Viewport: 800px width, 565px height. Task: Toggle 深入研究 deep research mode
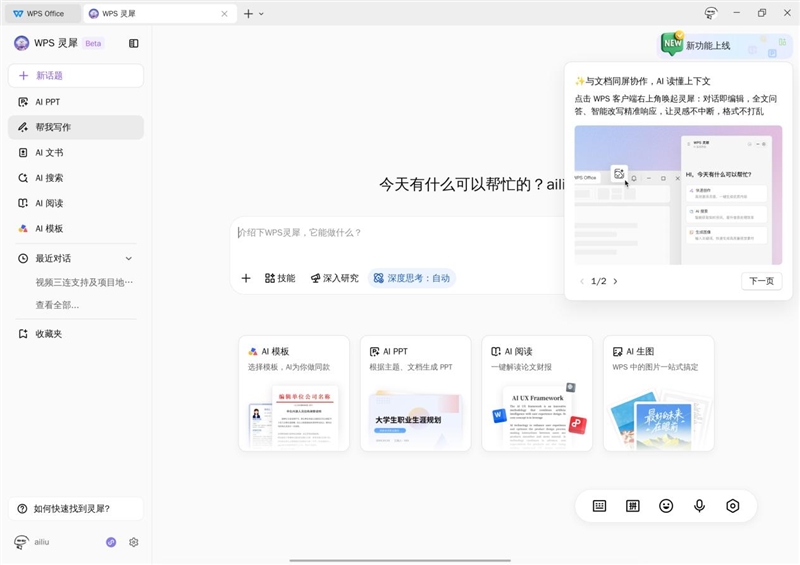tap(334, 278)
